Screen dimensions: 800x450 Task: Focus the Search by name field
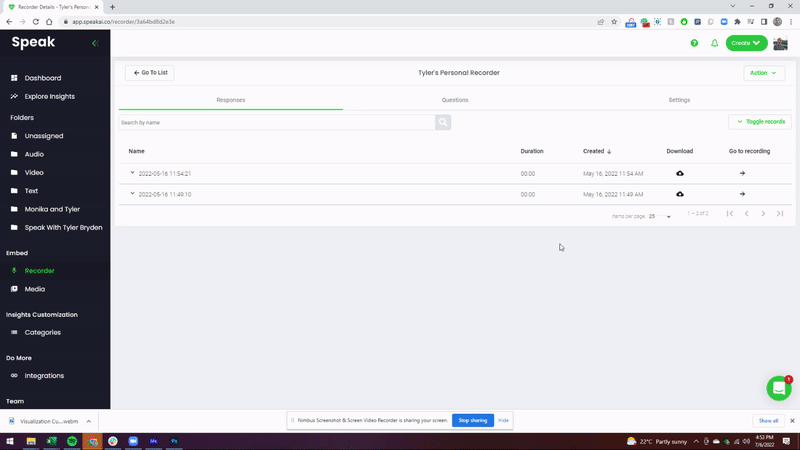click(277, 122)
